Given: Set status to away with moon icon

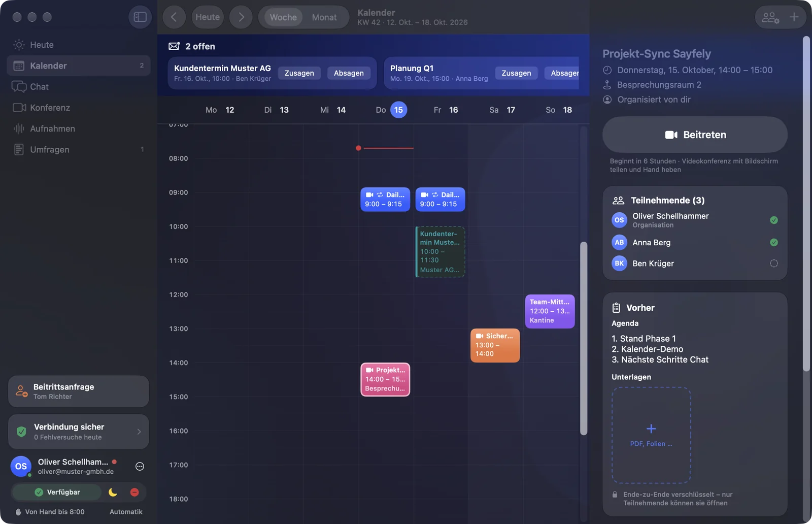Looking at the screenshot, I should pos(113,492).
